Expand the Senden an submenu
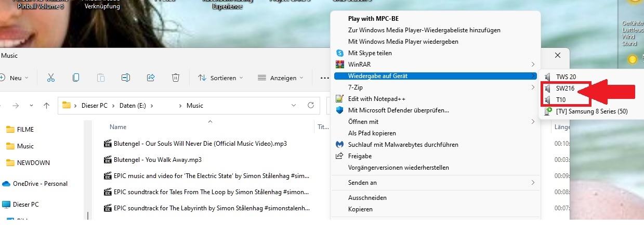 (533, 183)
